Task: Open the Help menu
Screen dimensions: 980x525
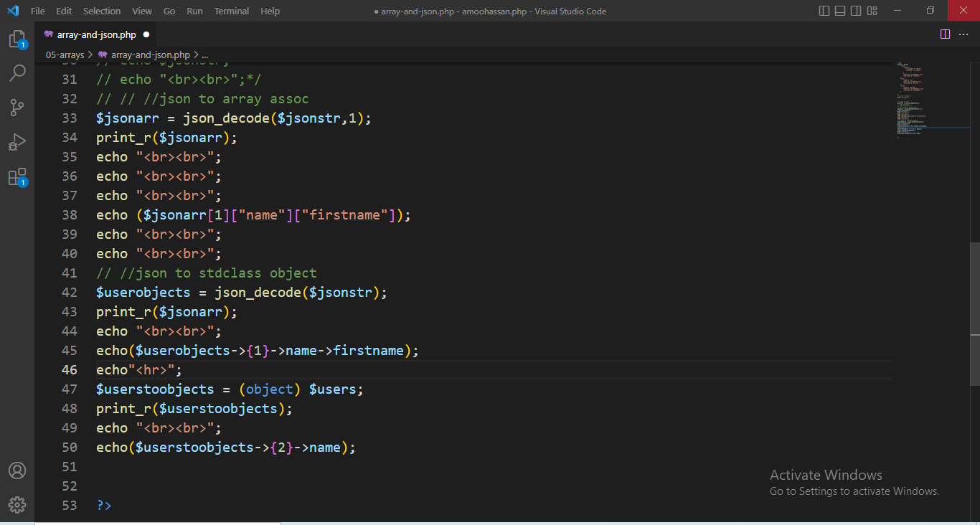Action: pos(270,11)
